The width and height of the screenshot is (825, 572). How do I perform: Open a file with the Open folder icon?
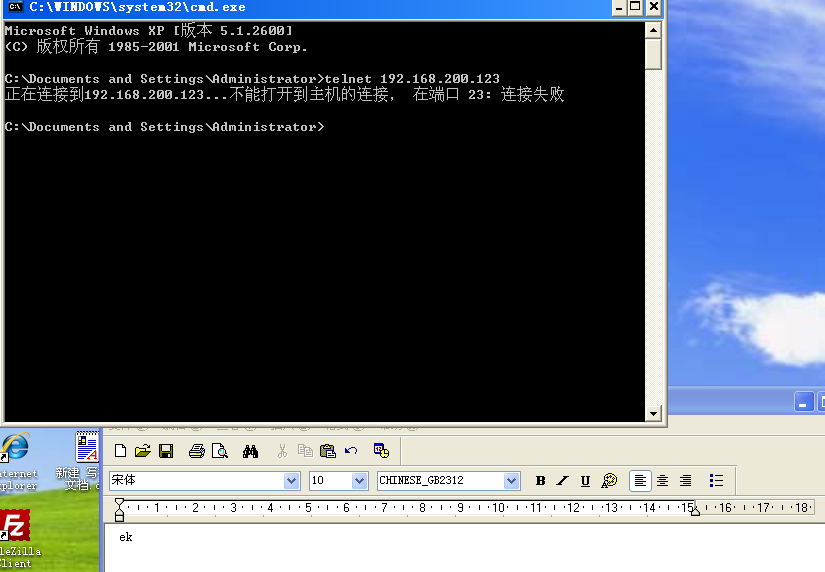click(x=143, y=451)
